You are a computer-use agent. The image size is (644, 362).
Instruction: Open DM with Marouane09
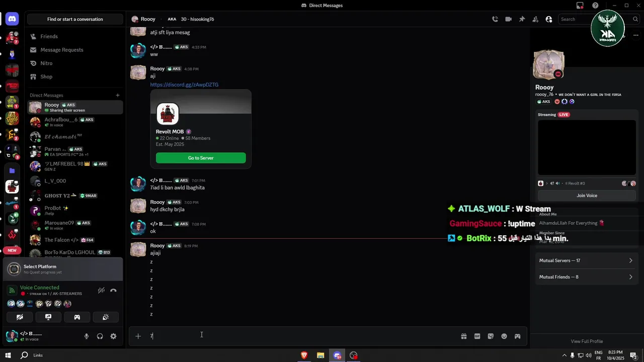click(75, 225)
